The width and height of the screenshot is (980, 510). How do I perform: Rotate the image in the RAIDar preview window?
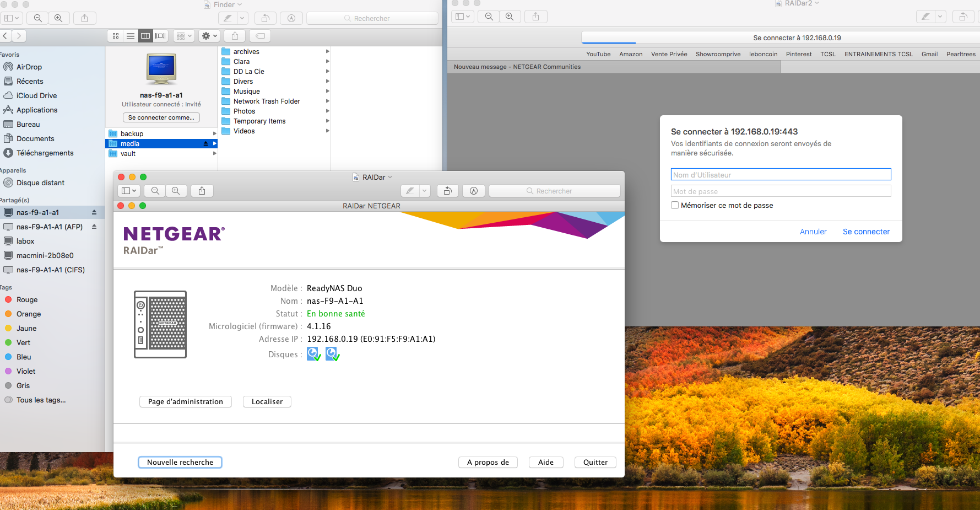[448, 191]
